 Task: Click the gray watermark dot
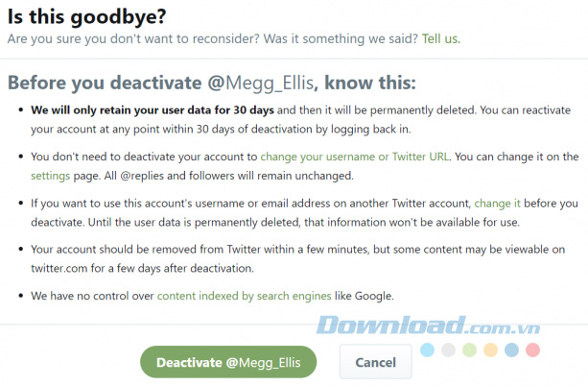pyautogui.click(x=448, y=350)
